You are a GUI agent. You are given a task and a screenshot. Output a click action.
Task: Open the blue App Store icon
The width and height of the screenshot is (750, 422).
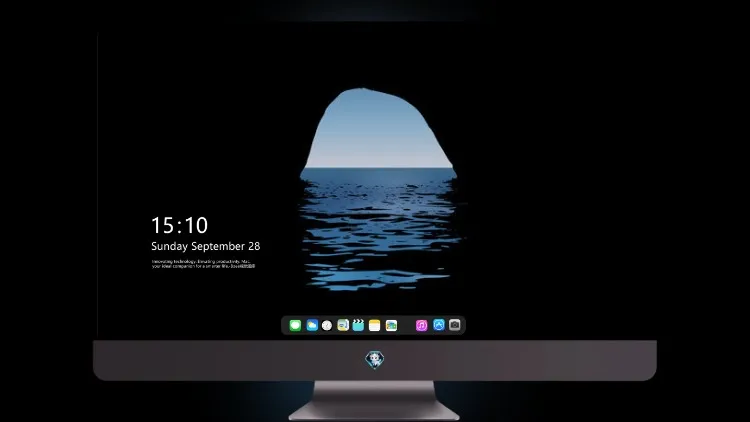click(x=439, y=325)
